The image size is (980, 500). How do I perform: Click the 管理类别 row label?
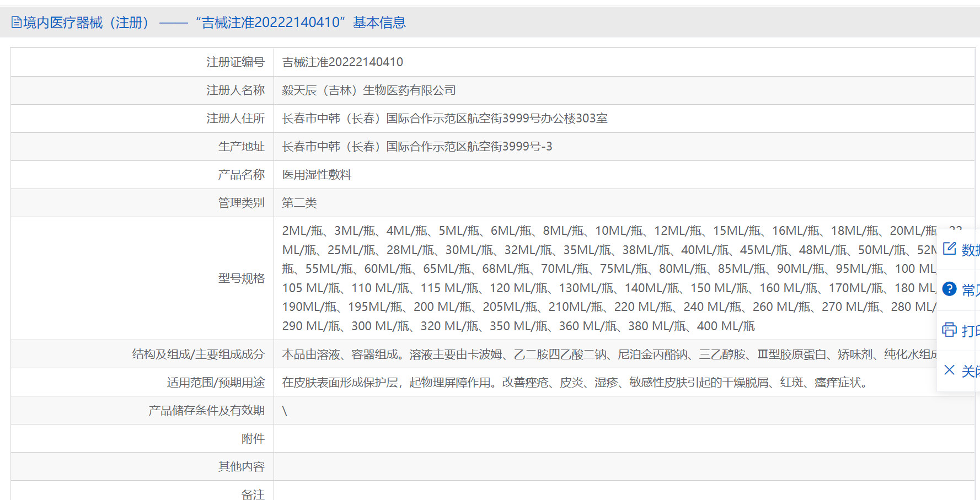pos(241,203)
